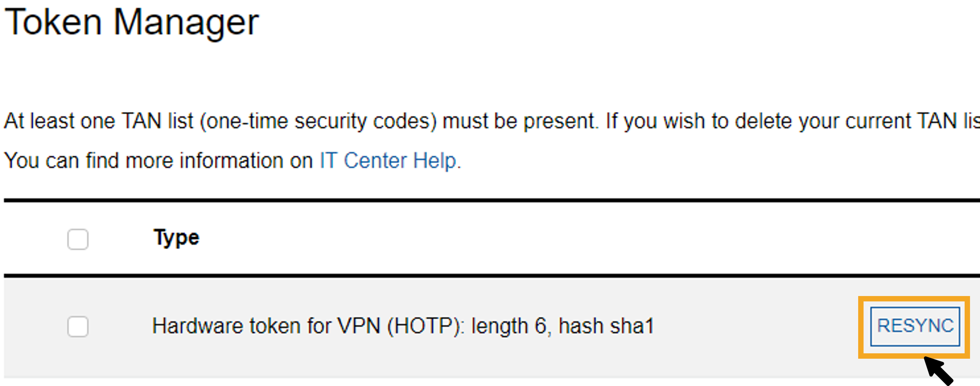Click the Type column header
980x386 pixels.
point(176,238)
